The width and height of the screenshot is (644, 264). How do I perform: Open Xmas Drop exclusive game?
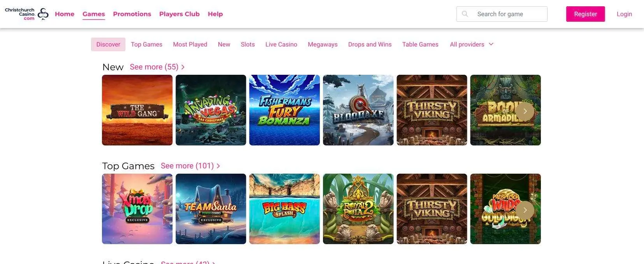137,209
